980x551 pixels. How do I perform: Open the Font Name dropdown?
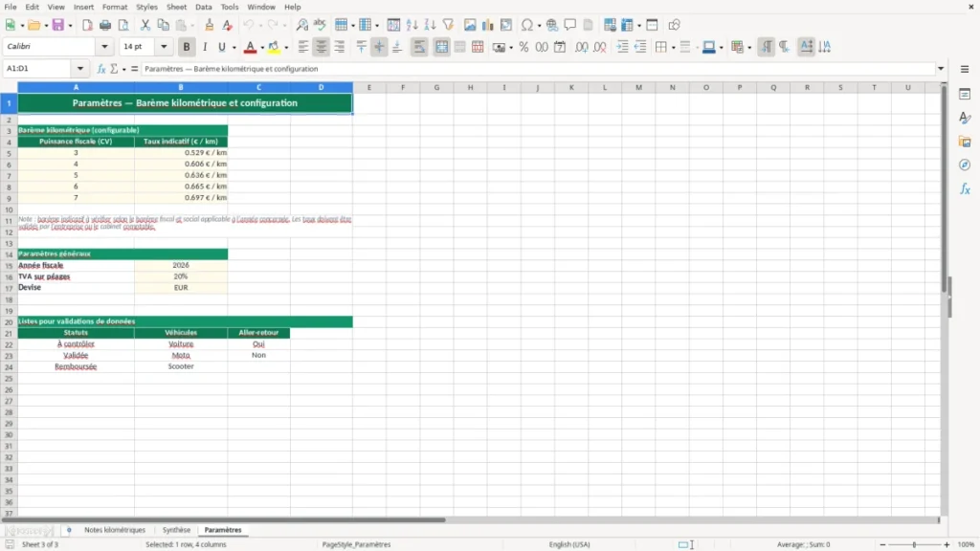pyautogui.click(x=104, y=46)
